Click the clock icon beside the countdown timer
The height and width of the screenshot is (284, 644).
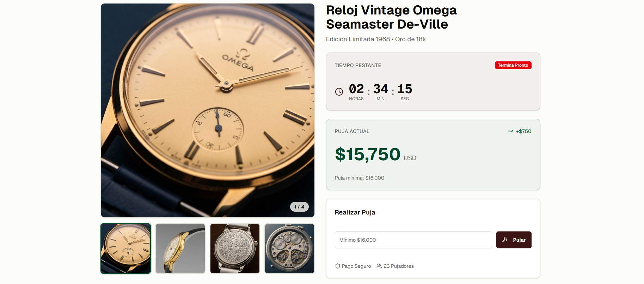coord(339,91)
